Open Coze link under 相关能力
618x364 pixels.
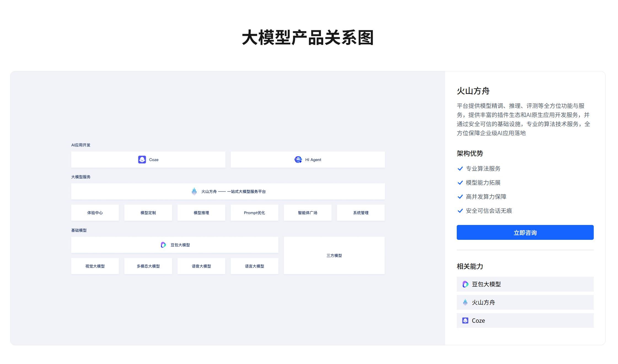[x=525, y=320]
